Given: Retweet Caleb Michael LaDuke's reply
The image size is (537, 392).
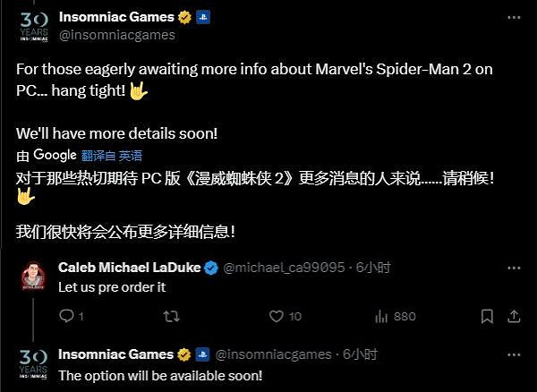Looking at the screenshot, I should tap(171, 316).
